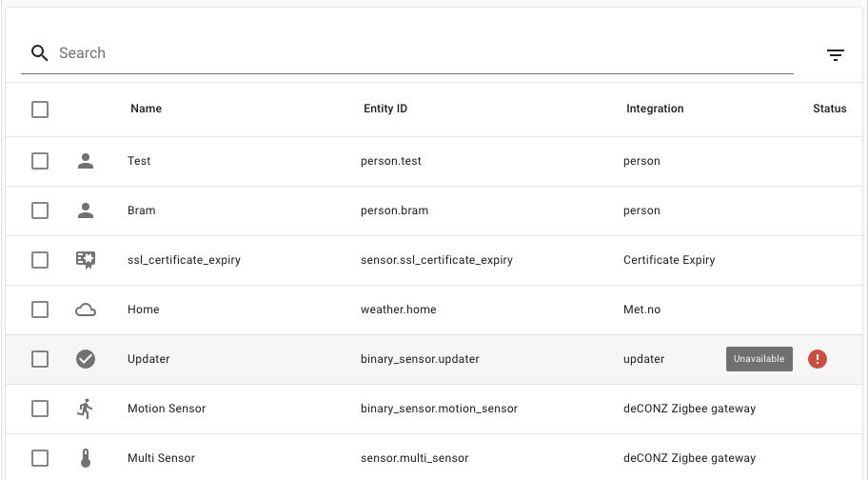
Task: Click the thermometer icon for Multi Sensor
Action: click(86, 458)
